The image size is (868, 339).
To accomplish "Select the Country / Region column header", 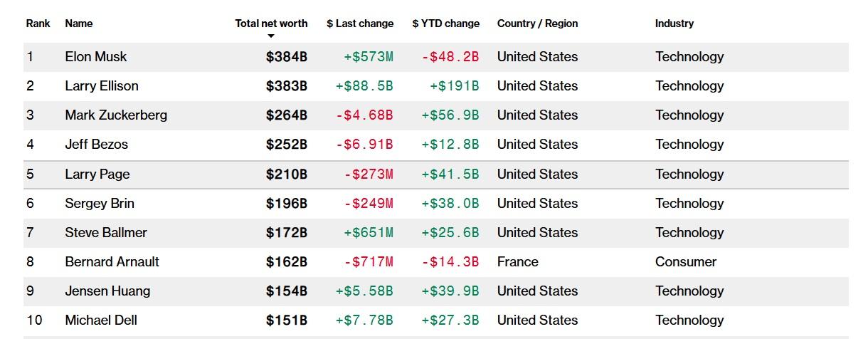I will 537,24.
